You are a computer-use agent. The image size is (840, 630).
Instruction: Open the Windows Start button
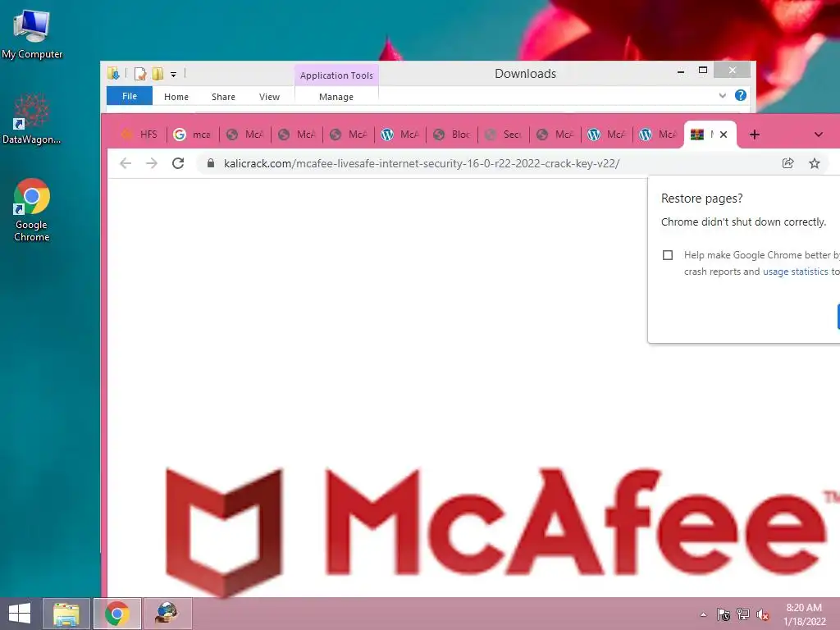click(20, 614)
